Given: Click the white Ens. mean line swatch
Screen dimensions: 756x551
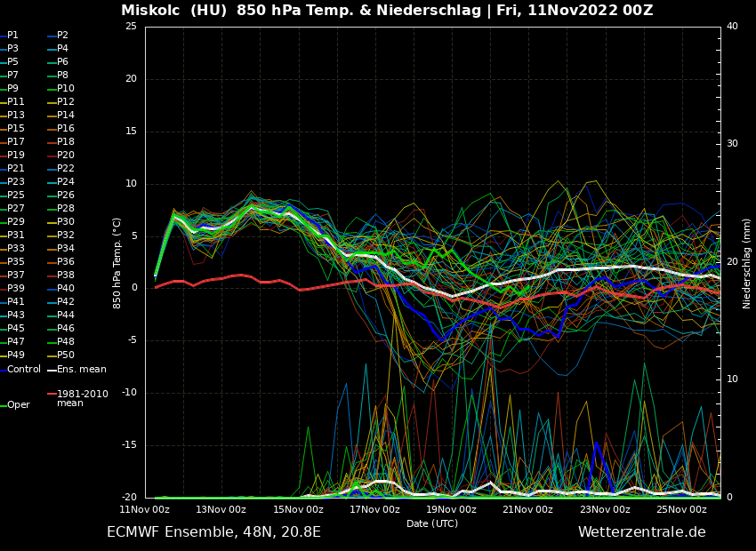Looking at the screenshot, I should [52, 370].
